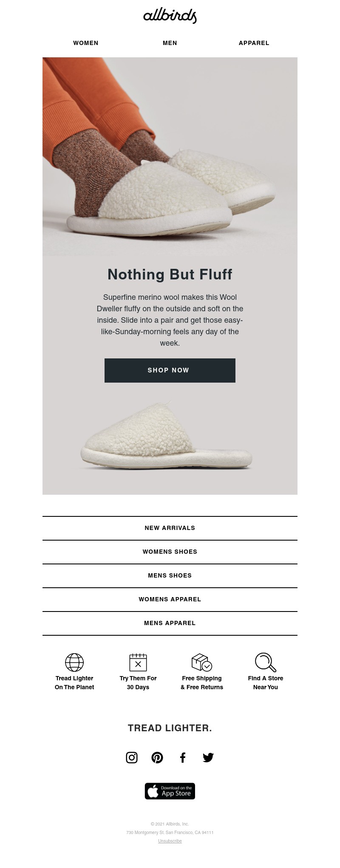
Task: Click the magnifier Find A Store icon
Action: (266, 662)
